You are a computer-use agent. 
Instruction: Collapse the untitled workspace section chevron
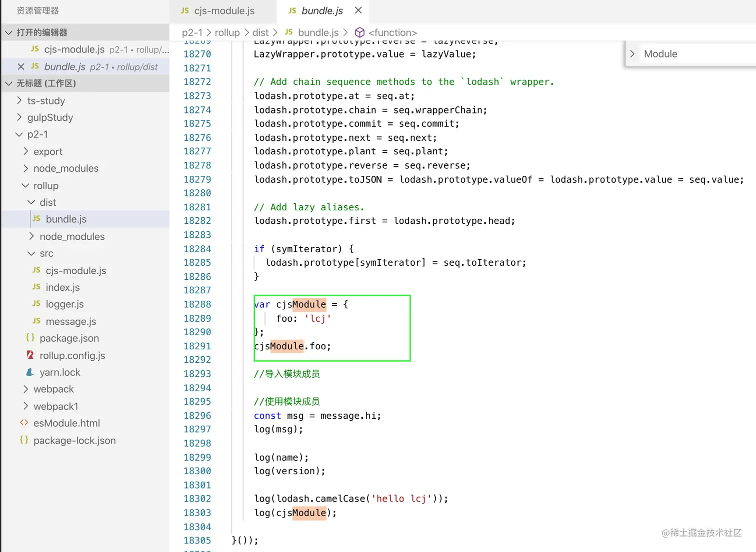[x=8, y=83]
